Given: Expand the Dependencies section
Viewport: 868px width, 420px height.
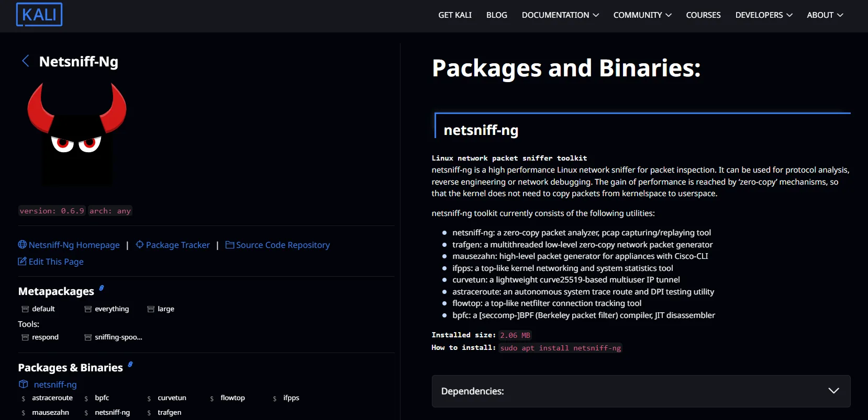Looking at the screenshot, I should [x=833, y=391].
